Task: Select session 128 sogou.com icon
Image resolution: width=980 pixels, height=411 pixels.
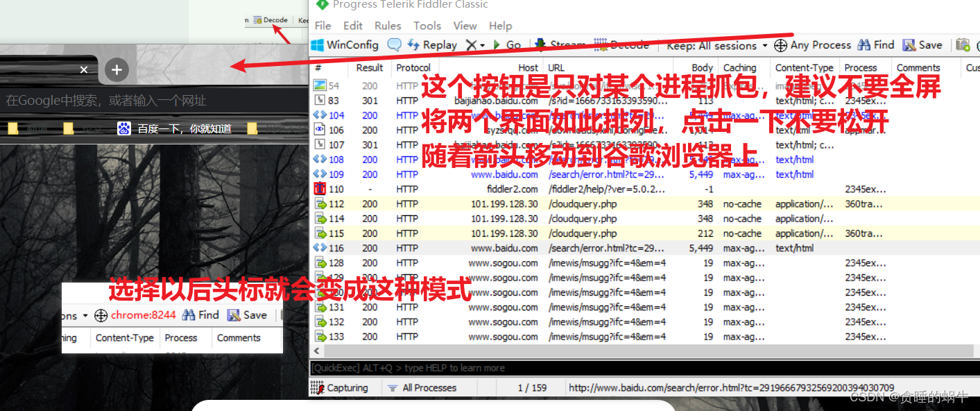Action: click(320, 263)
